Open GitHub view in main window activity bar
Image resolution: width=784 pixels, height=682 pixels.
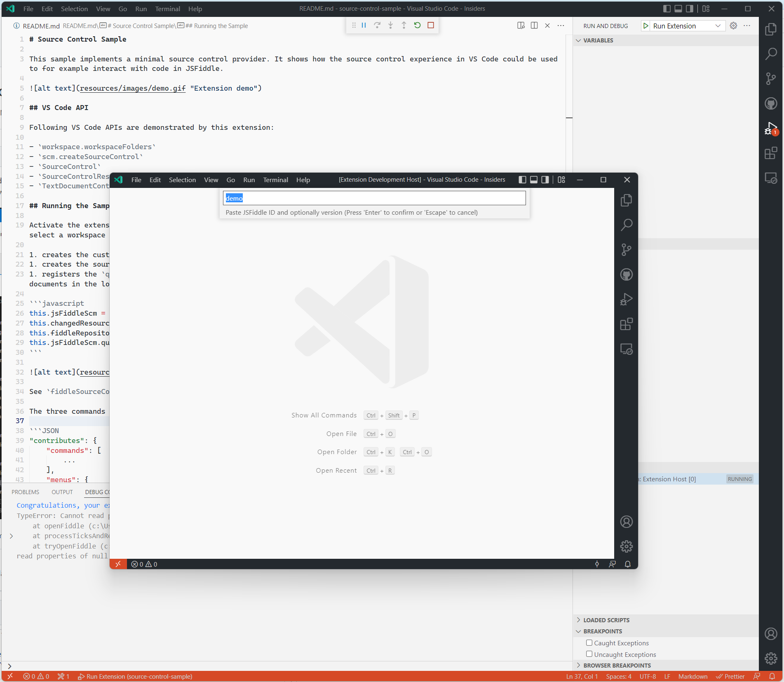771,103
